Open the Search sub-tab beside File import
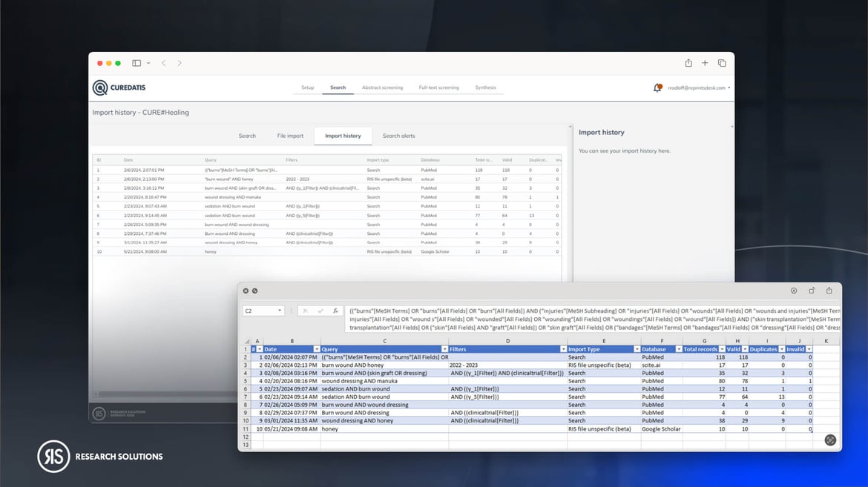The image size is (868, 487). click(x=247, y=136)
